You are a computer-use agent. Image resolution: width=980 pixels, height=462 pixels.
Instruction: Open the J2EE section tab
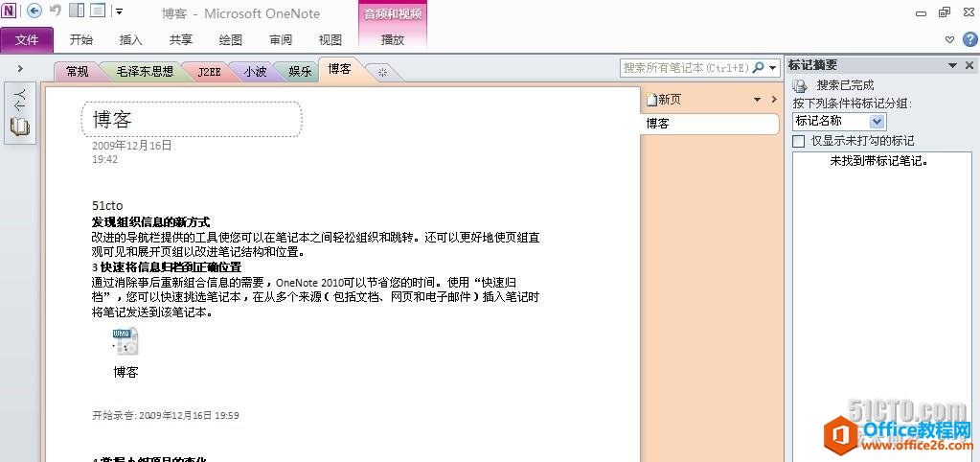[x=210, y=72]
